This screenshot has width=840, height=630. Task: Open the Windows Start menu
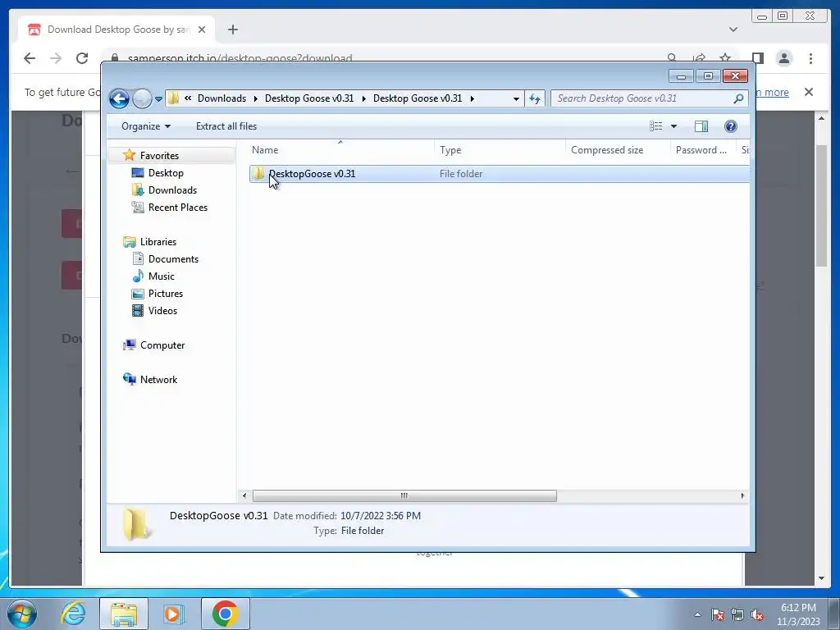point(22,614)
